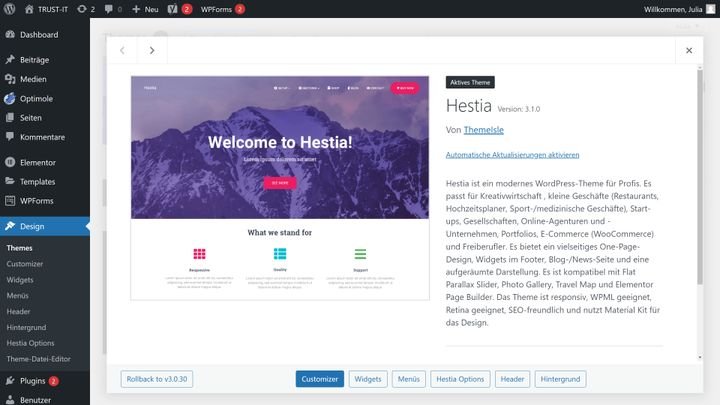Open Menüs in Design submenu

tap(17, 295)
